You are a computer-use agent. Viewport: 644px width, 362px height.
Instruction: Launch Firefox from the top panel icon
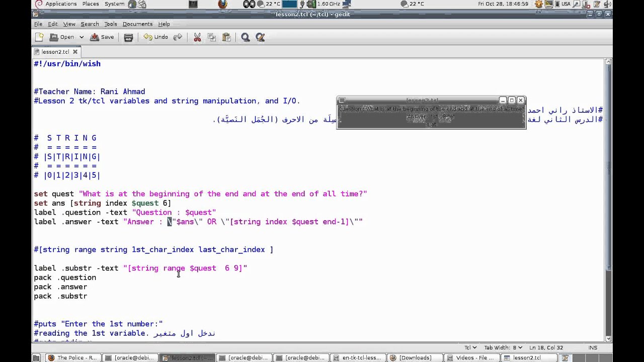(x=222, y=4)
